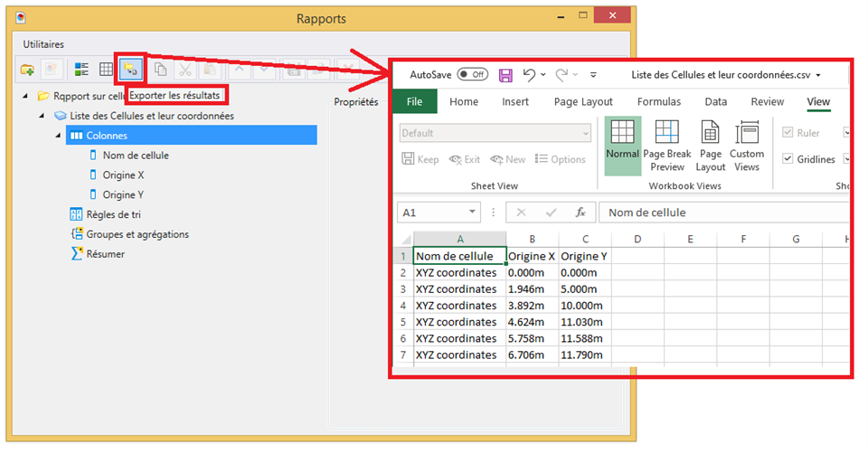The image size is (868, 454).
Task: Click the new report icon beside the add-folder icon
Action: (51, 70)
